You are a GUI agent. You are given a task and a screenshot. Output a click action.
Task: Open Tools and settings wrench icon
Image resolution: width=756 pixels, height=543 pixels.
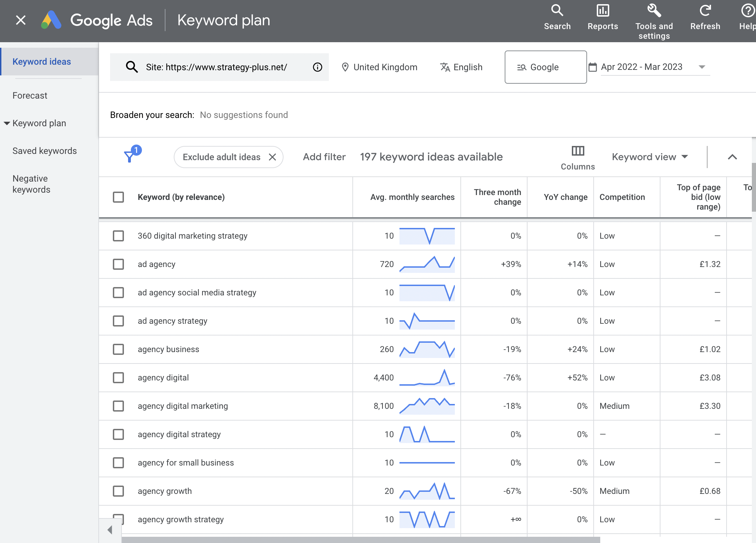(654, 11)
